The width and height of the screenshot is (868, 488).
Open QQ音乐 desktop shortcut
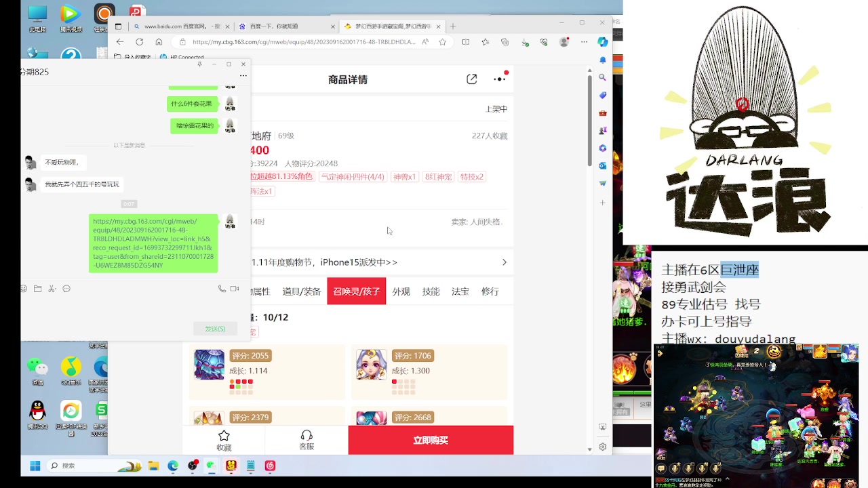pyautogui.click(x=71, y=369)
